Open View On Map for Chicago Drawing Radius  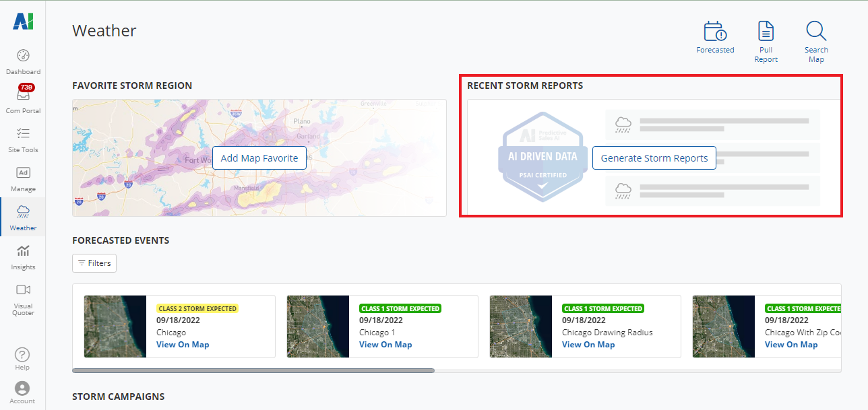[588, 345]
